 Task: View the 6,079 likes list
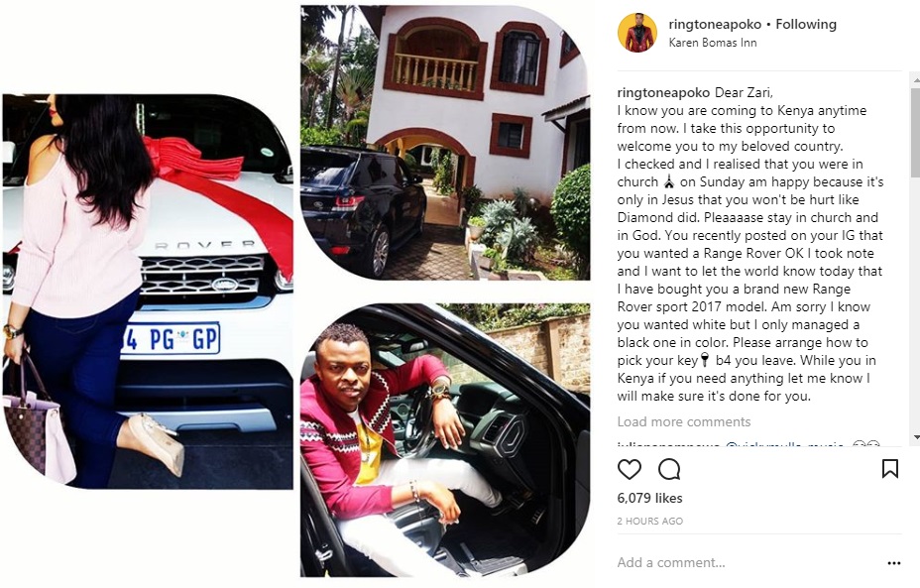[x=649, y=498]
